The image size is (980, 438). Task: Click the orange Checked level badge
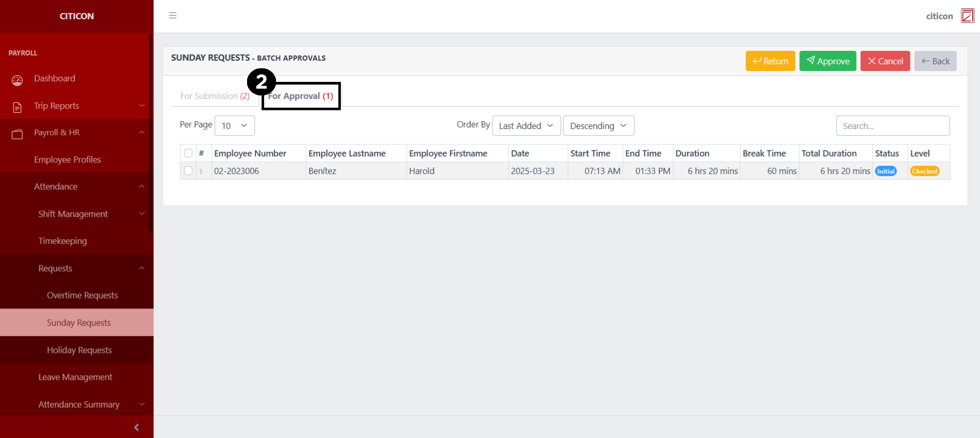[x=925, y=171]
